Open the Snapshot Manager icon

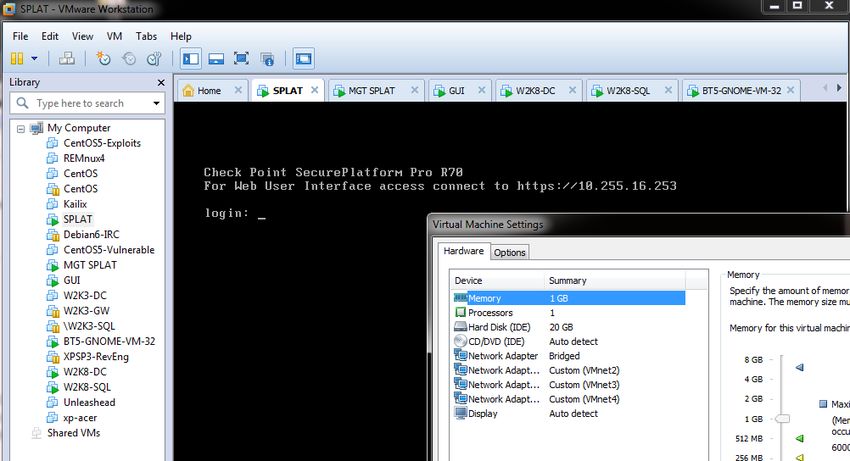(x=153, y=59)
